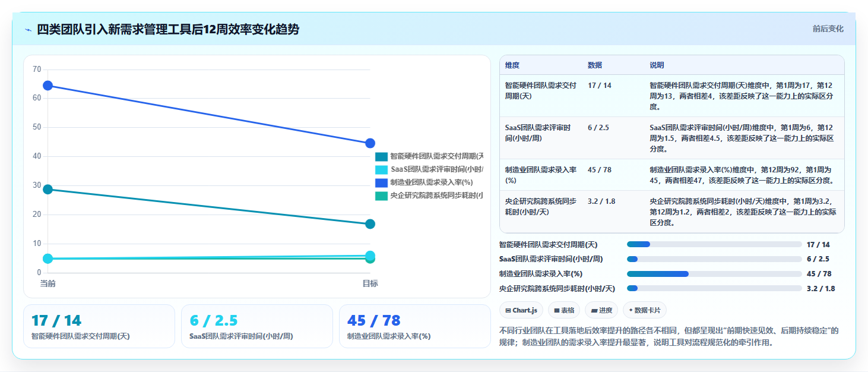Click the 6 / 2.5 stat card
868x372 pixels.
click(257, 326)
